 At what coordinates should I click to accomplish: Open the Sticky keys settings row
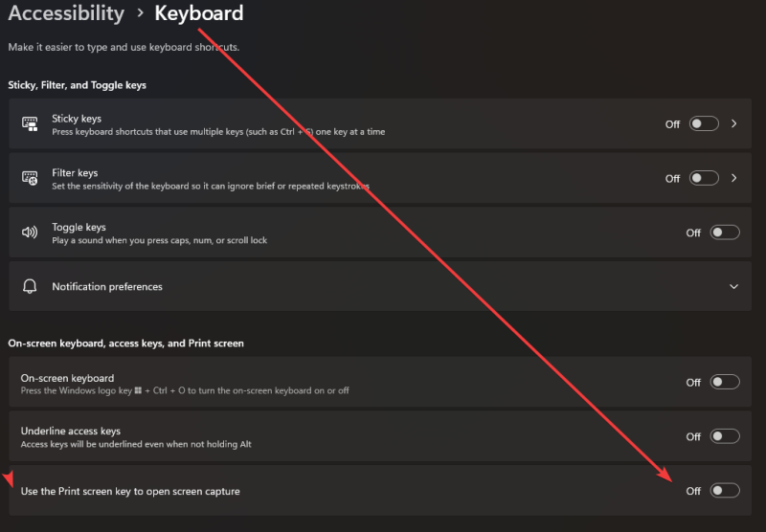[287, 124]
